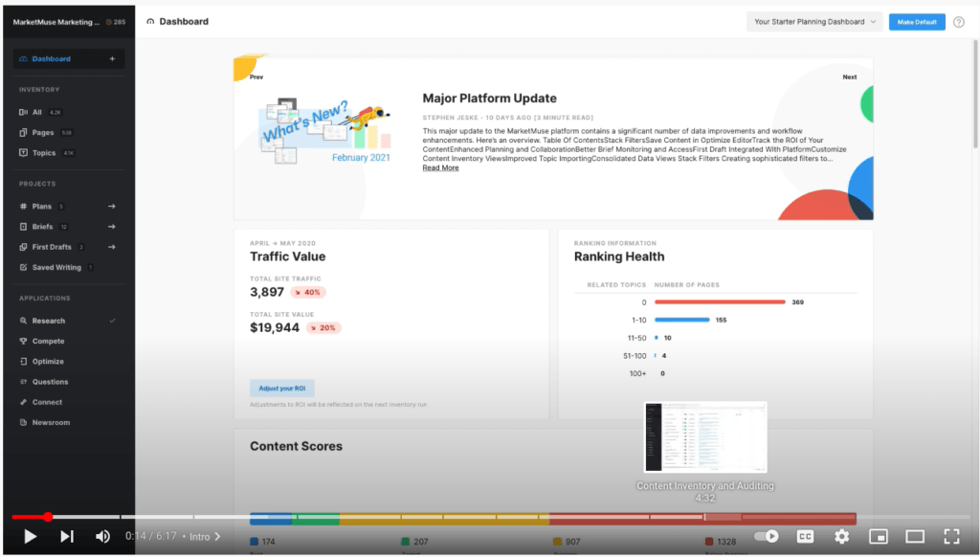This screenshot has width=980, height=557.
Task: Select Topics under Inventory
Action: (44, 152)
